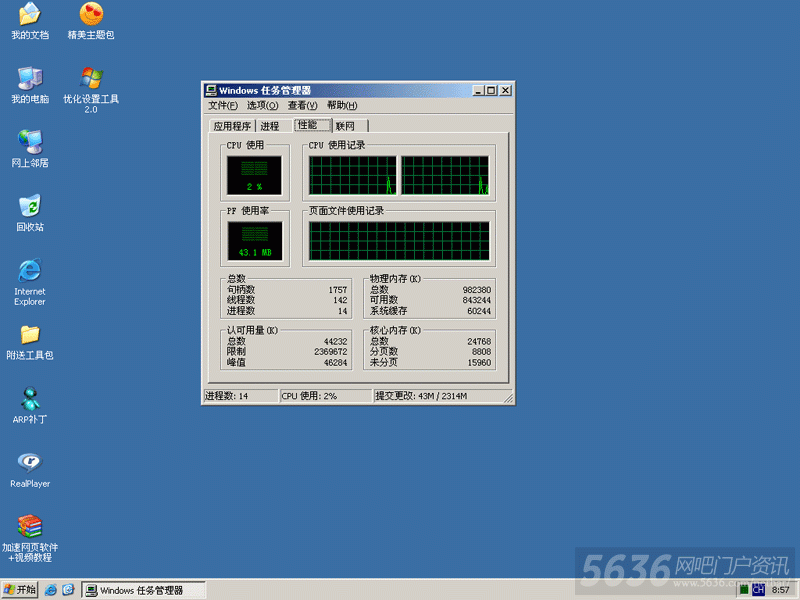Select the RealPlayer desktop icon
The width and height of the screenshot is (800, 600).
30,470
